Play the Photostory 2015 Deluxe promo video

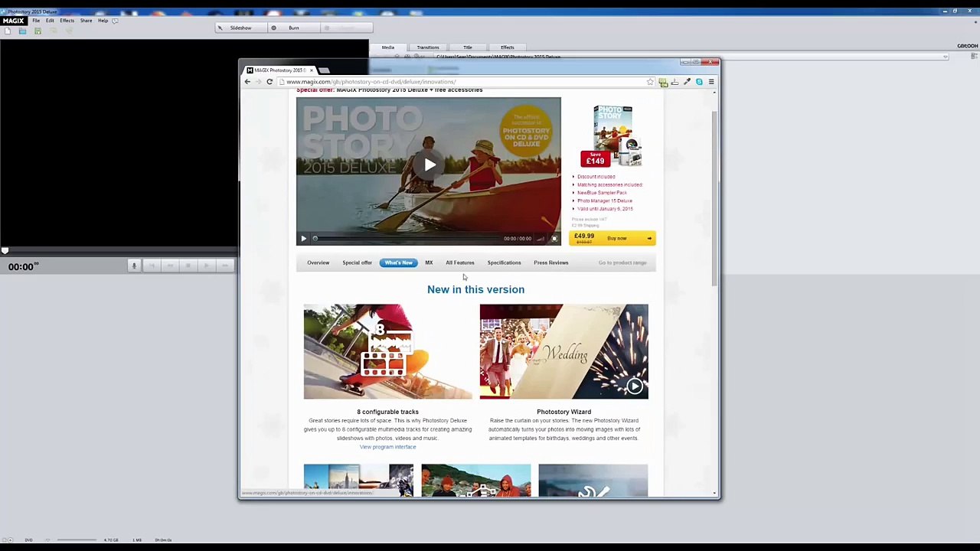(x=430, y=165)
